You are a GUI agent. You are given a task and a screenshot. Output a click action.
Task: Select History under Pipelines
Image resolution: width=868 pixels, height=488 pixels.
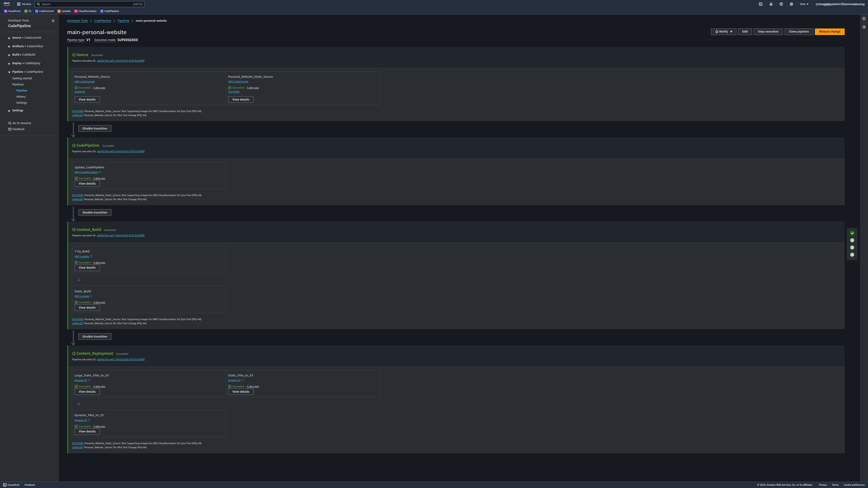coord(21,97)
